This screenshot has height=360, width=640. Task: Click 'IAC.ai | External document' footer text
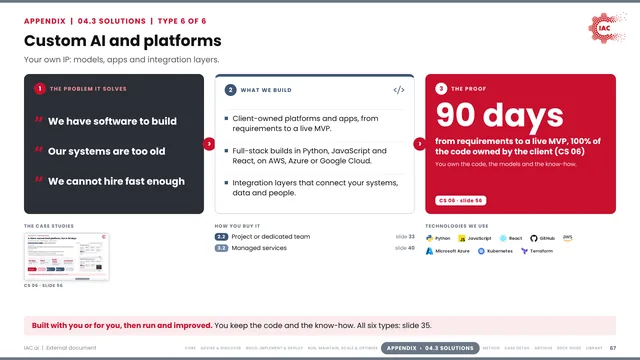[x=60, y=348]
